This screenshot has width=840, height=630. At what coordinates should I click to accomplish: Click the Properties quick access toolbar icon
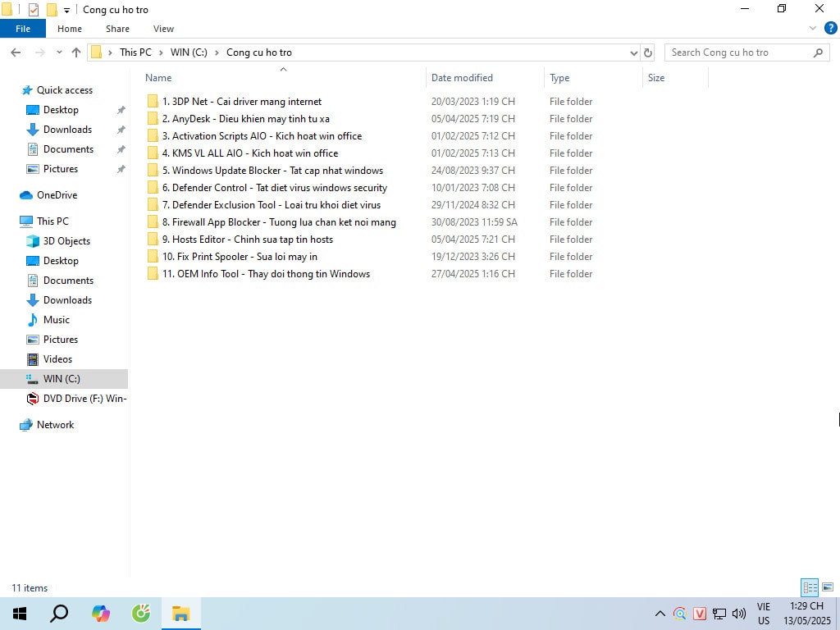[33, 10]
